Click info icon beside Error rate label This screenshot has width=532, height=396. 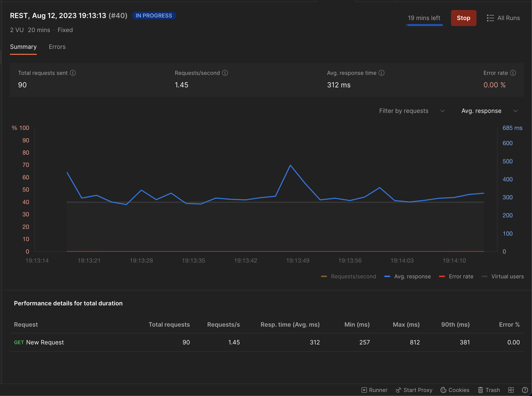point(513,73)
